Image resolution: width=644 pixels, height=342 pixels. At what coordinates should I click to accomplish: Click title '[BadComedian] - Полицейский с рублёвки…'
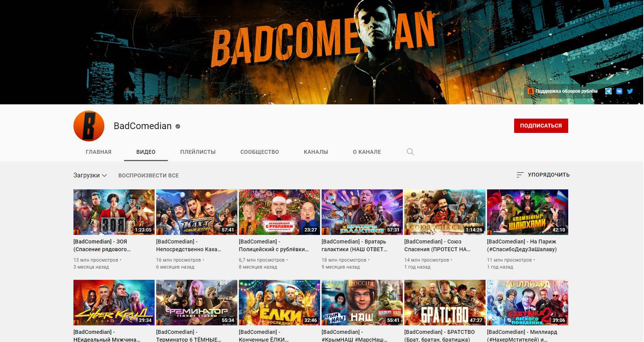tap(274, 245)
